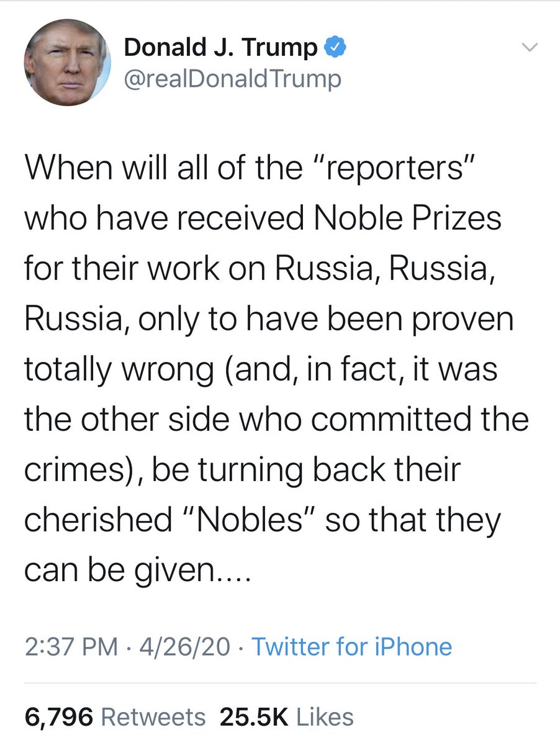Show users behind the Likes label
Screen dimensions: 560x745
click(x=325, y=717)
